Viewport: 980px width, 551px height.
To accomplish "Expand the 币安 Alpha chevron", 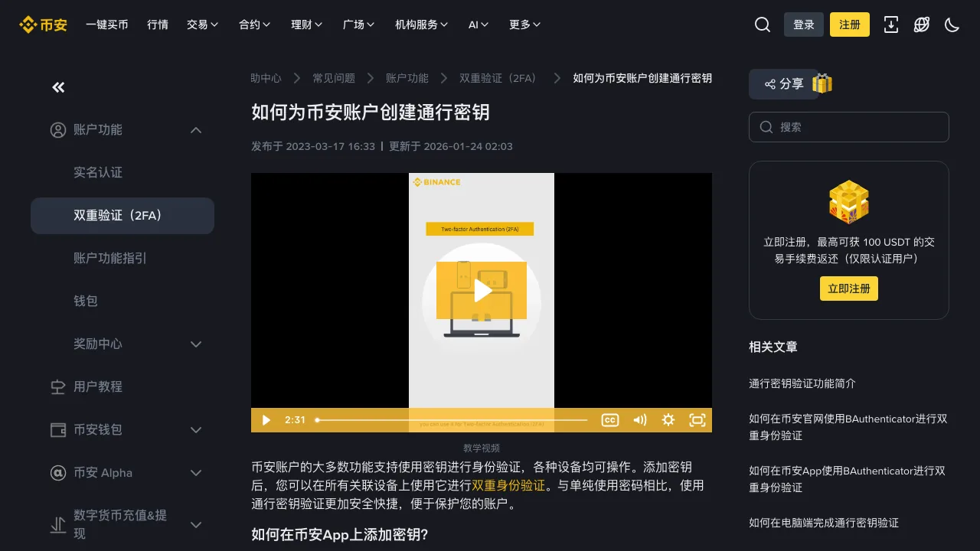I will 196,473.
